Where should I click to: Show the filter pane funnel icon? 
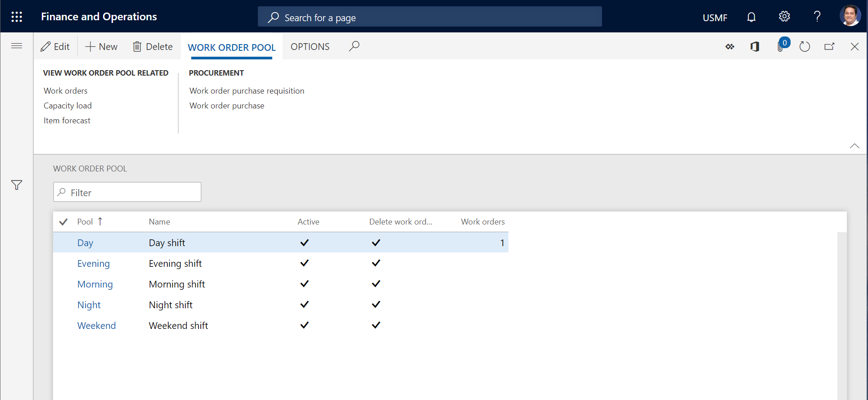17,185
